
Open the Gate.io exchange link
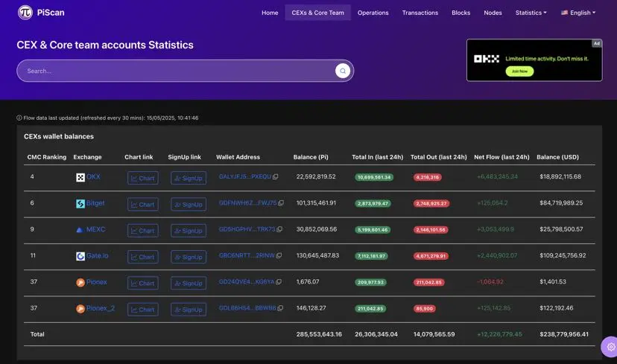pyautogui.click(x=97, y=255)
